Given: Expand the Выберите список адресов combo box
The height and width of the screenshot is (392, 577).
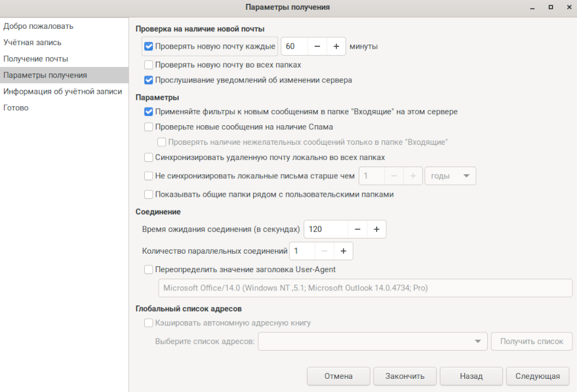Looking at the screenshot, I should pos(373,342).
